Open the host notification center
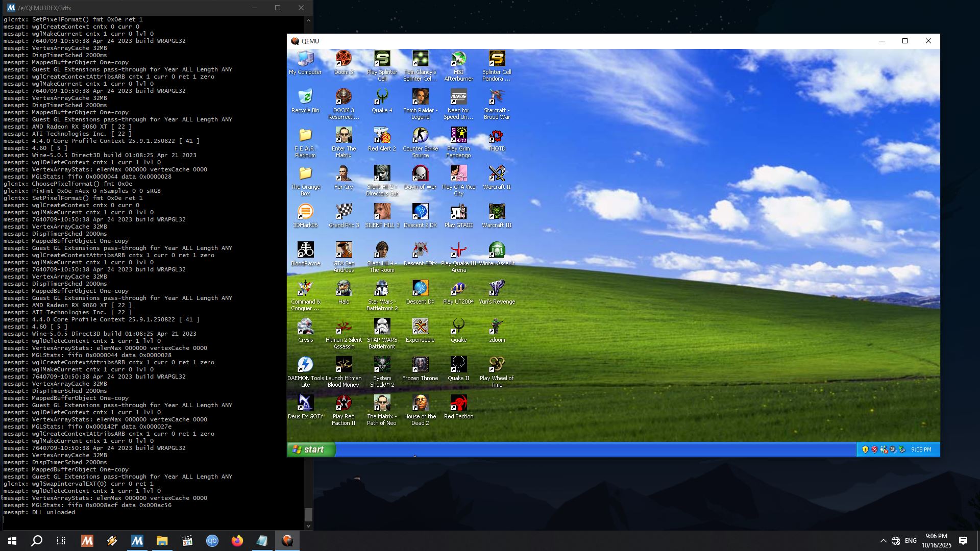The image size is (980, 551). [x=963, y=541]
